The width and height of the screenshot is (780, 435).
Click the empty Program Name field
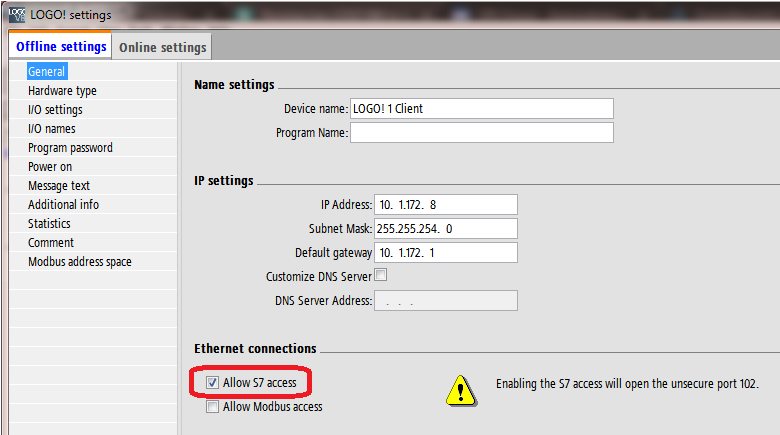click(x=482, y=132)
